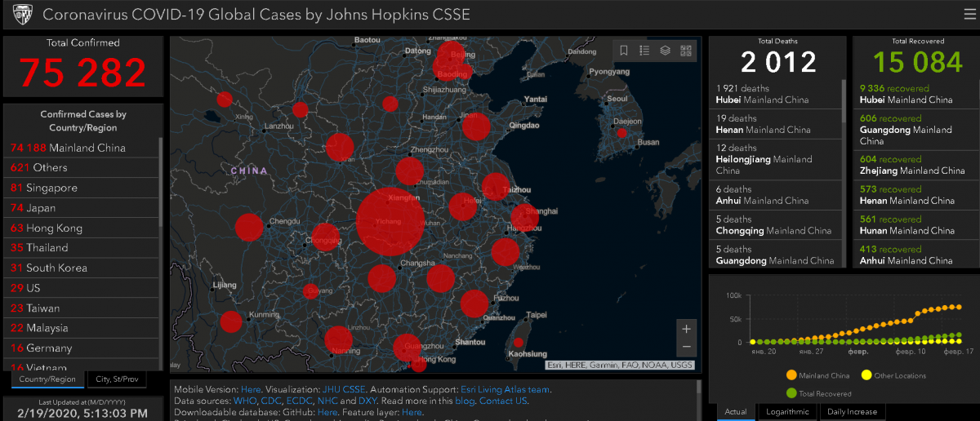The width and height of the screenshot is (980, 421).
Task: Click the red circle near Chengdu
Action: point(249,228)
